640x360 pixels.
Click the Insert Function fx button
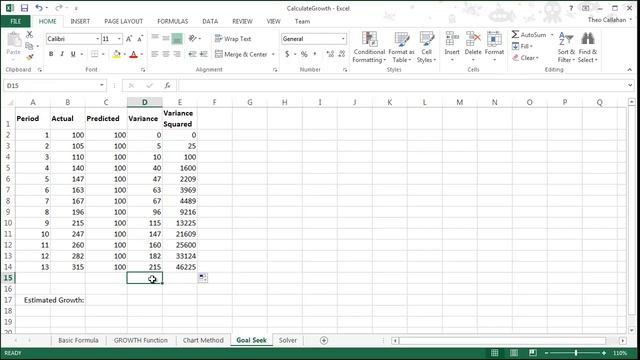[167, 85]
